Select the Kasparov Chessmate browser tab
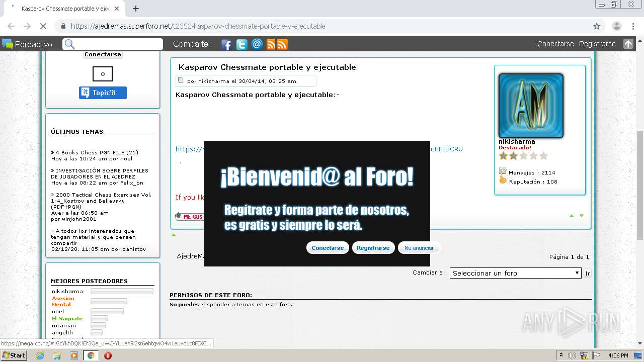644x362 pixels. (65, 9)
